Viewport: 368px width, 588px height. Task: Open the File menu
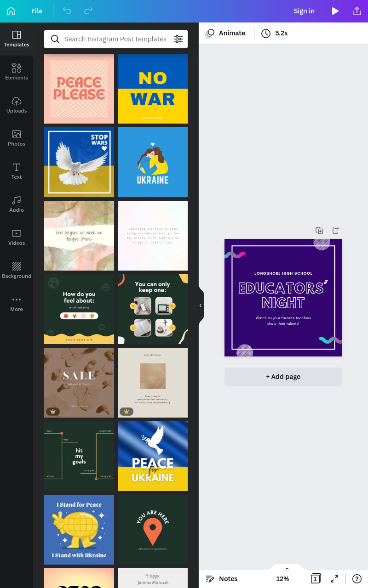coord(37,11)
